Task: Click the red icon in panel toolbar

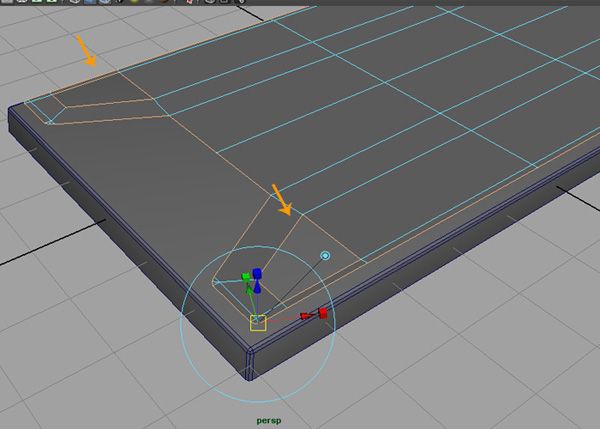Action: coord(190,2)
